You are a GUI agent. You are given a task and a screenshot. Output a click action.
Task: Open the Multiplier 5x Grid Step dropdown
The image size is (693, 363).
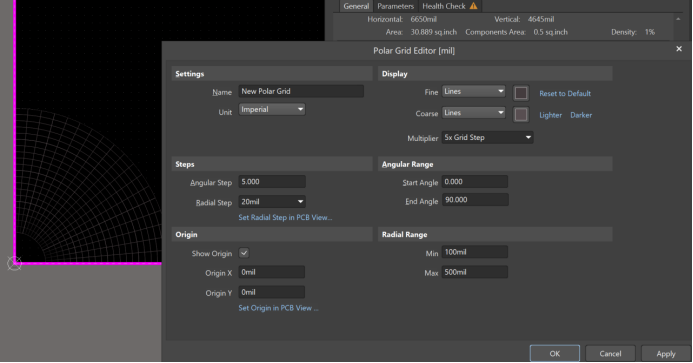487,138
